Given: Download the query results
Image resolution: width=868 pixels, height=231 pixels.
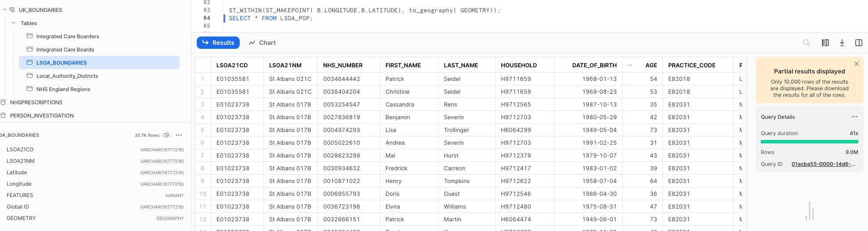Looking at the screenshot, I should tap(842, 43).
